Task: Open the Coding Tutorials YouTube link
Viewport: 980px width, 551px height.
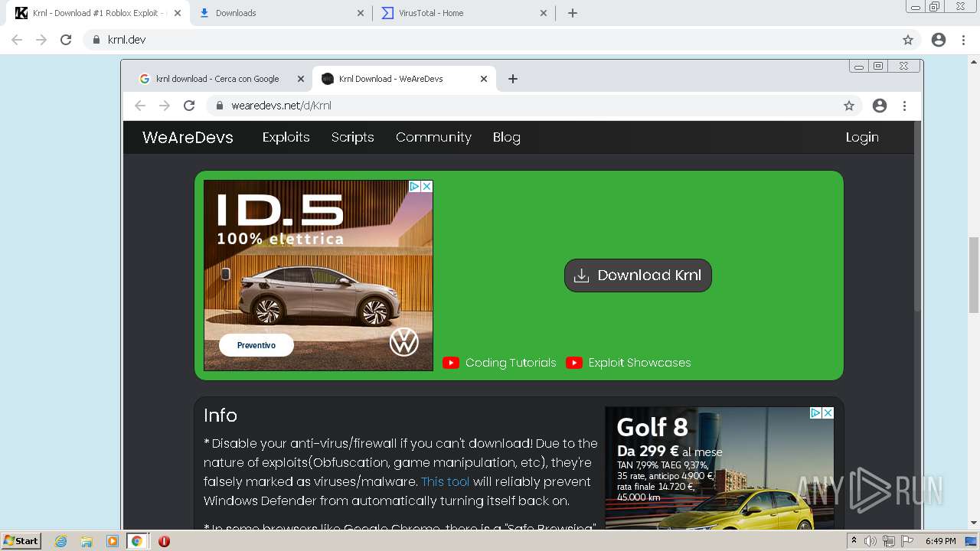Action: click(500, 363)
